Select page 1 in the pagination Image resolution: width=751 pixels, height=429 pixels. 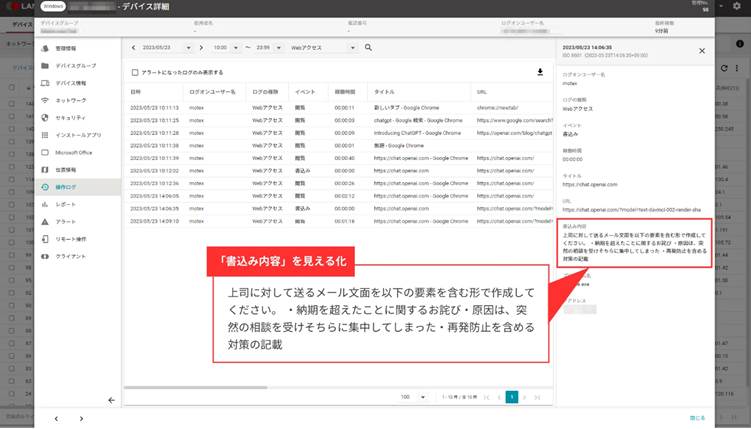click(512, 397)
